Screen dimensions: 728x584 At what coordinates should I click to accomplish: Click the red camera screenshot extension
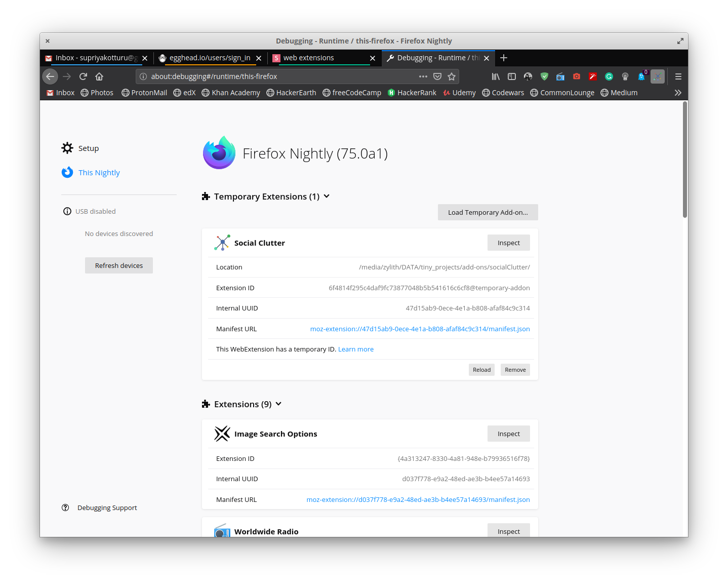[x=577, y=76]
